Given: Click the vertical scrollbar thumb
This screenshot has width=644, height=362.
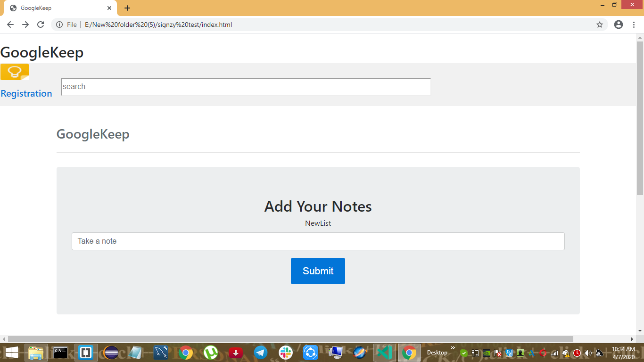Looking at the screenshot, I should pos(640,118).
